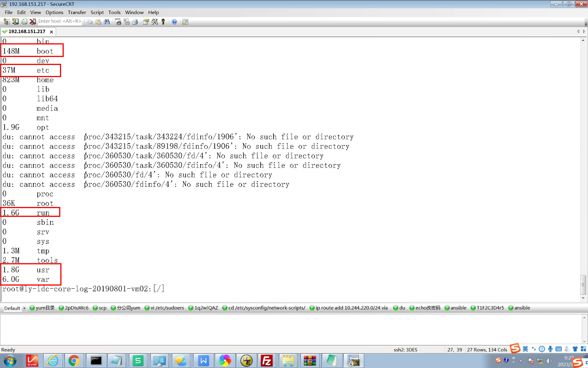
Task: Open FileZilla from the taskbar
Action: 267,360
